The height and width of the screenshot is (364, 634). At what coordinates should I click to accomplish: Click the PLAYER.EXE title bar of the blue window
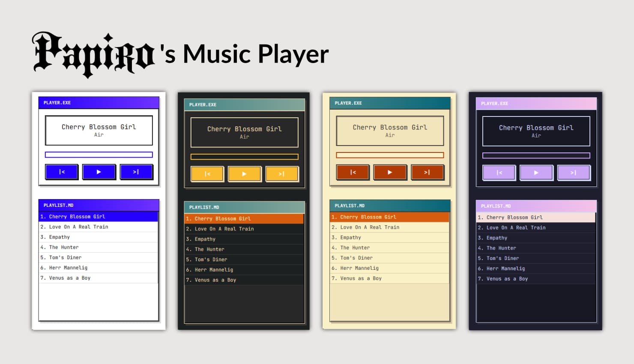click(x=99, y=102)
